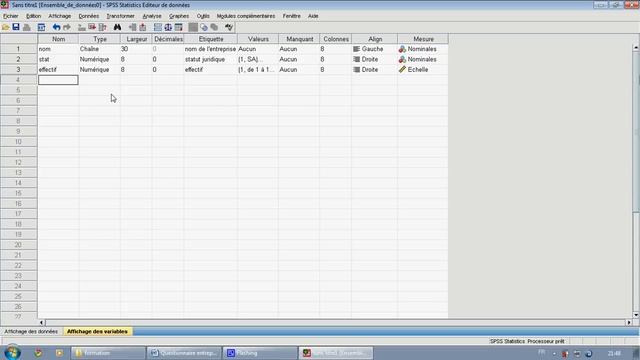Open the Analyse menu
Image resolution: width=640 pixels, height=360 pixels.
tap(152, 16)
